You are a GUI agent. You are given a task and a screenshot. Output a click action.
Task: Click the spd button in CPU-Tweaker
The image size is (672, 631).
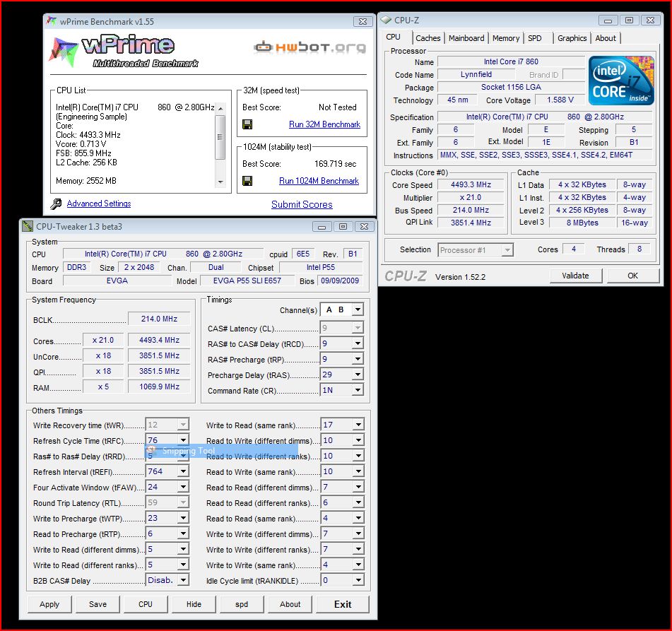coord(242,604)
